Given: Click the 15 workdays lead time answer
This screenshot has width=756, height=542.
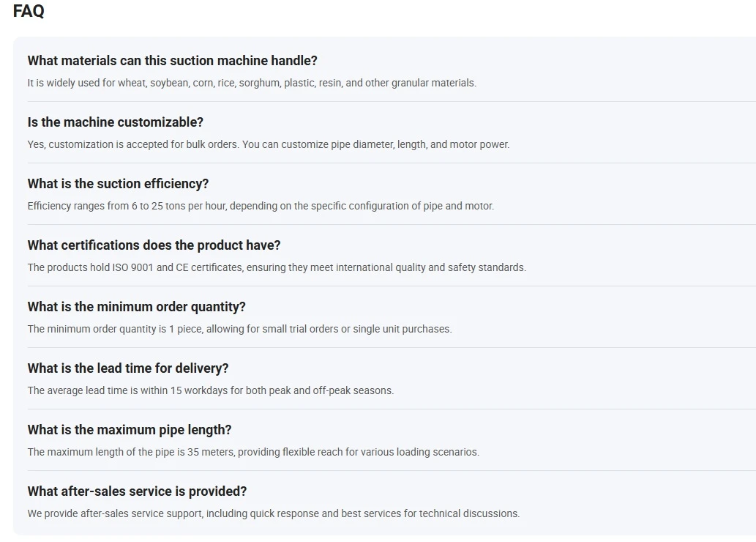Looking at the screenshot, I should coord(211,390).
